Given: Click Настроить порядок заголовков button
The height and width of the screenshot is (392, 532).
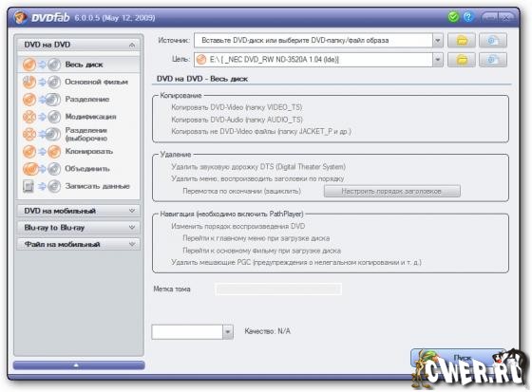Looking at the screenshot, I should tap(392, 191).
